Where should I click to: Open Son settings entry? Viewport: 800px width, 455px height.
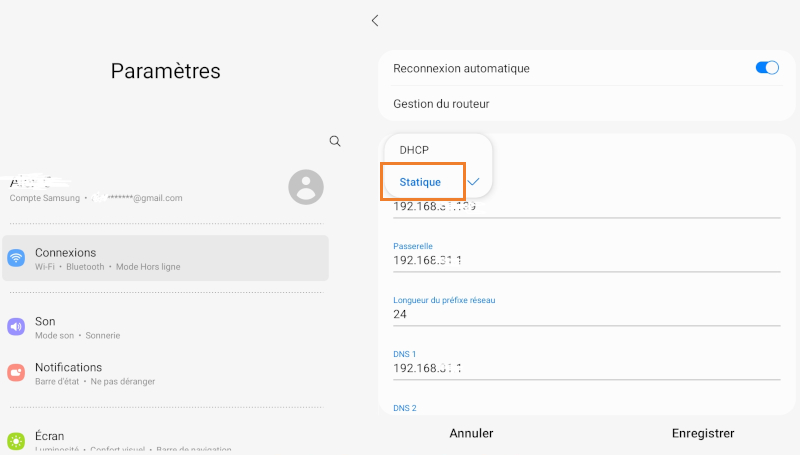pyautogui.click(x=165, y=327)
